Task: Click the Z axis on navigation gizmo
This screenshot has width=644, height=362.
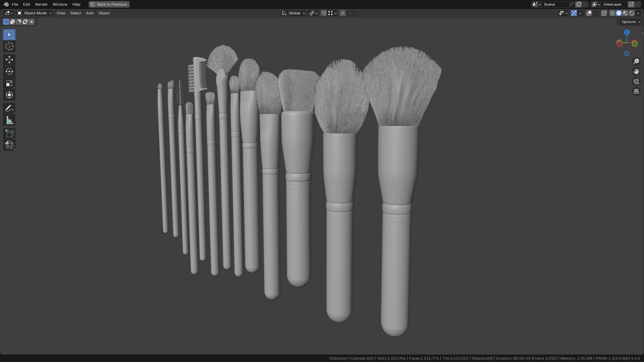Action: (x=627, y=32)
